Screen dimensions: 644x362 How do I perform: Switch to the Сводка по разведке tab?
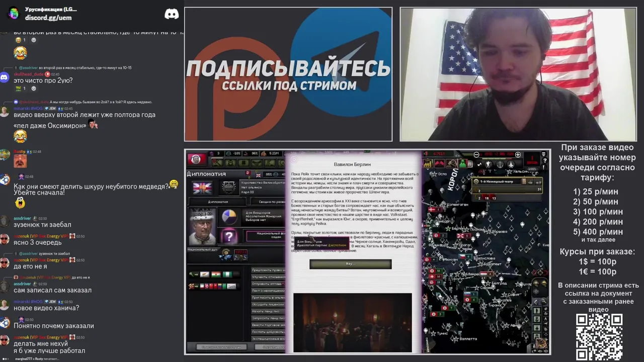pos(268,202)
